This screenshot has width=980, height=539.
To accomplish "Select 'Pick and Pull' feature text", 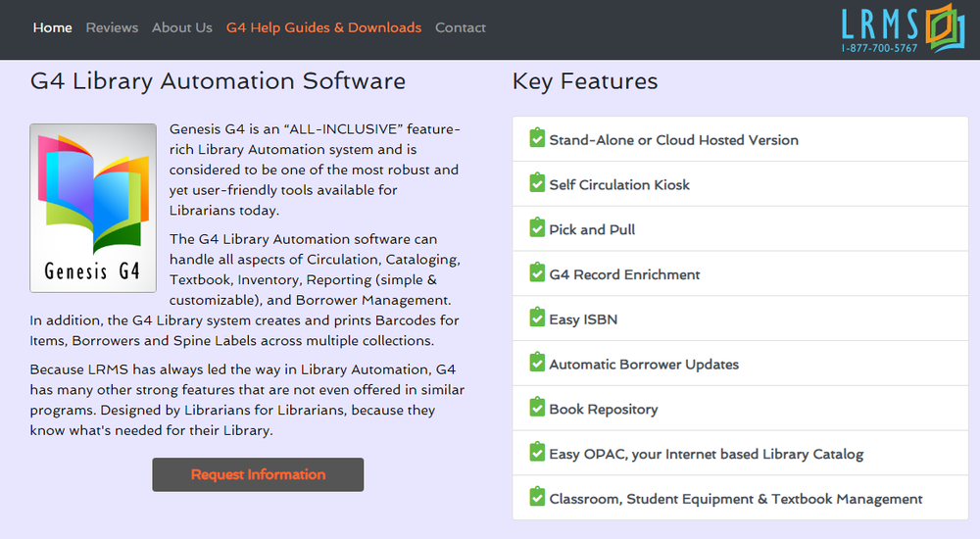I will pyautogui.click(x=592, y=229).
